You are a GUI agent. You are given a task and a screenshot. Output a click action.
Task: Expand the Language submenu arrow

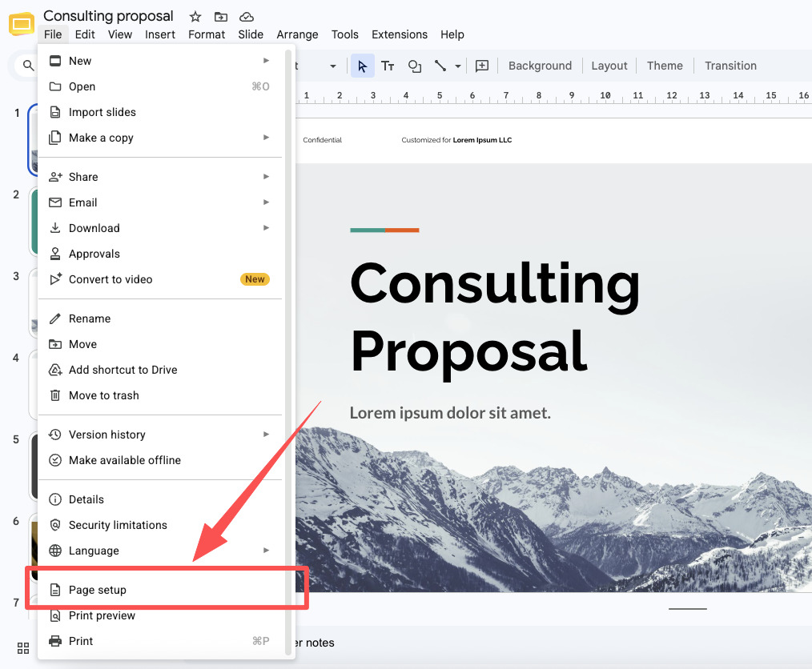pyautogui.click(x=266, y=550)
